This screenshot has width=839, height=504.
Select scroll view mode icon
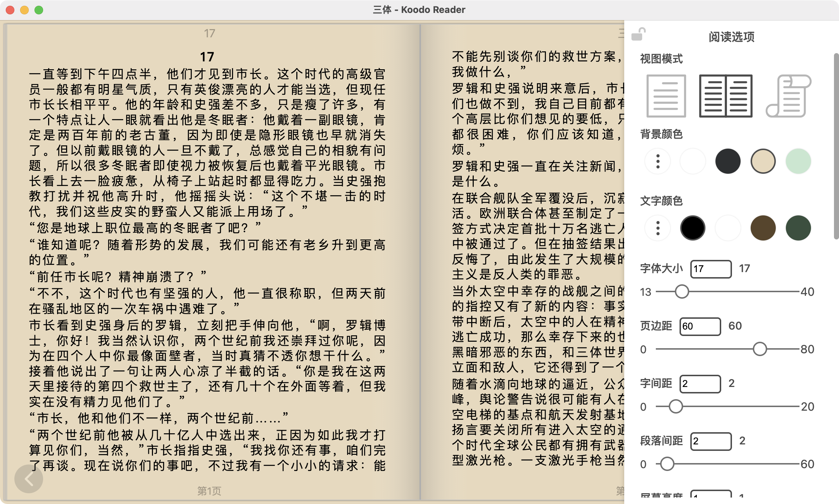pyautogui.click(x=788, y=96)
